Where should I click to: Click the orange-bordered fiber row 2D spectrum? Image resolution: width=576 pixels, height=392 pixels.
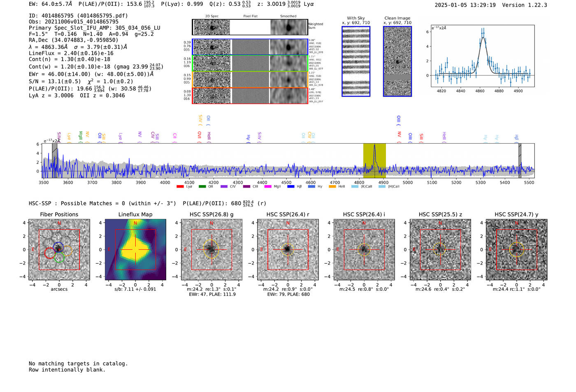[212, 79]
